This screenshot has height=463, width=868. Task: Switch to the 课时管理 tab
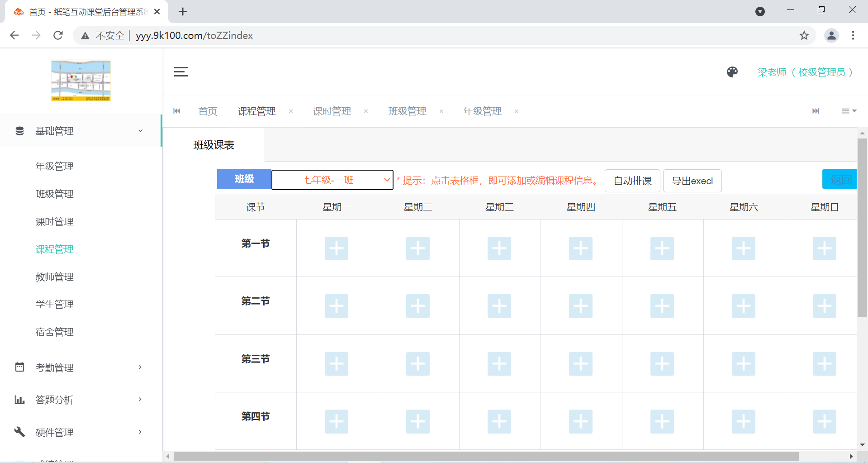coord(332,111)
